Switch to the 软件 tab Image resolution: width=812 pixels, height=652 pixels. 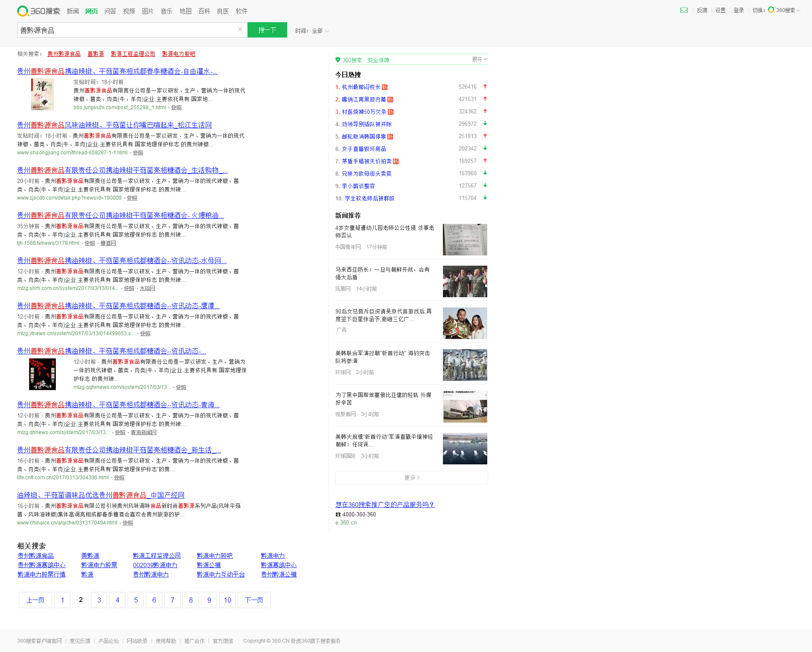(242, 11)
